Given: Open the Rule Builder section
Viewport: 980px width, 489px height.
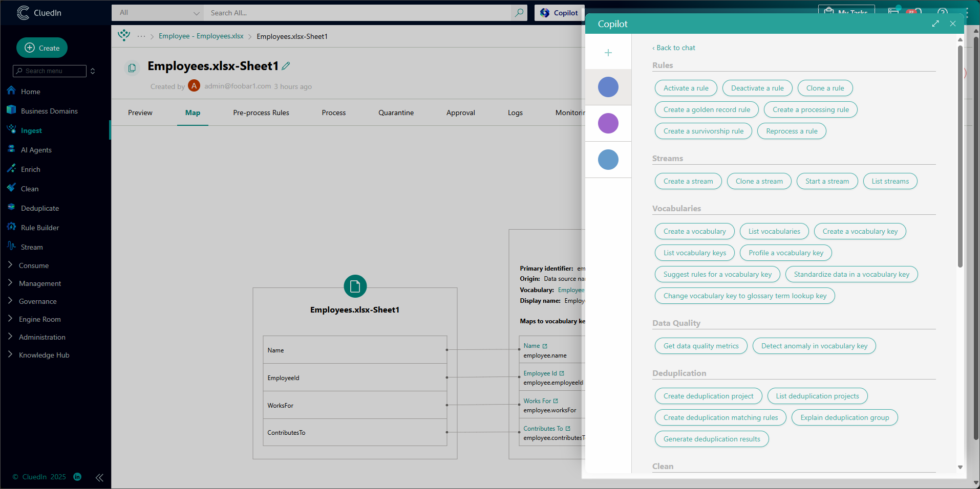Looking at the screenshot, I should (x=40, y=228).
